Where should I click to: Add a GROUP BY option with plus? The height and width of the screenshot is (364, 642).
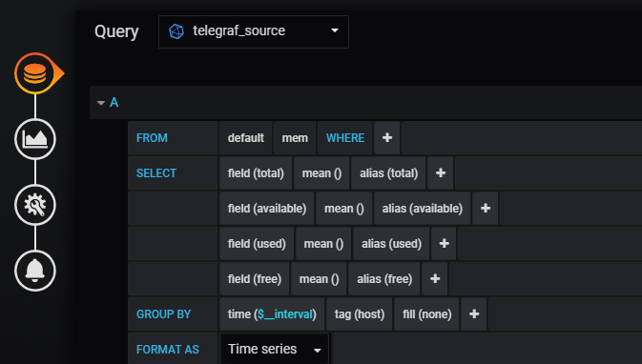[x=474, y=313]
